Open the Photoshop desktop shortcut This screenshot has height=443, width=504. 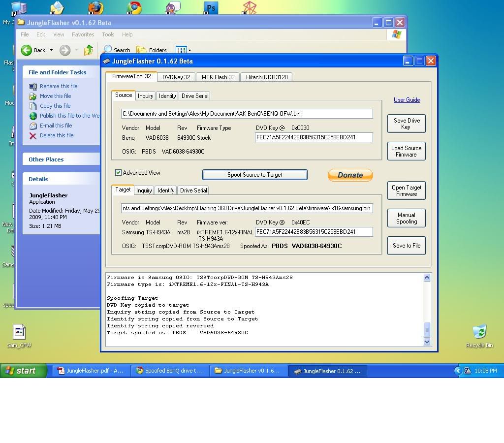click(x=211, y=8)
